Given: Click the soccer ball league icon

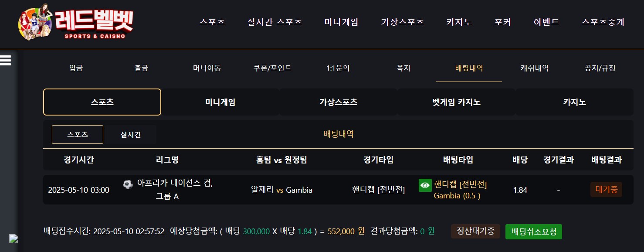Looking at the screenshot, I should [128, 184].
